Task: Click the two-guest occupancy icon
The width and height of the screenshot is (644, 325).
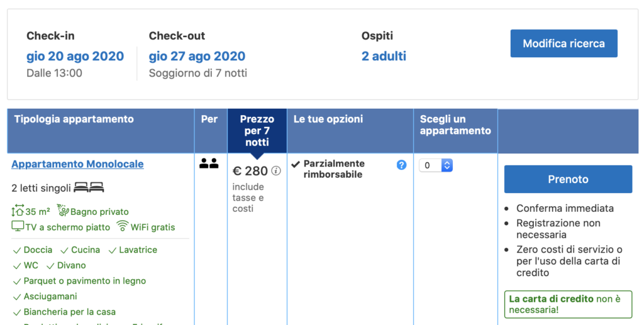Action: click(209, 164)
